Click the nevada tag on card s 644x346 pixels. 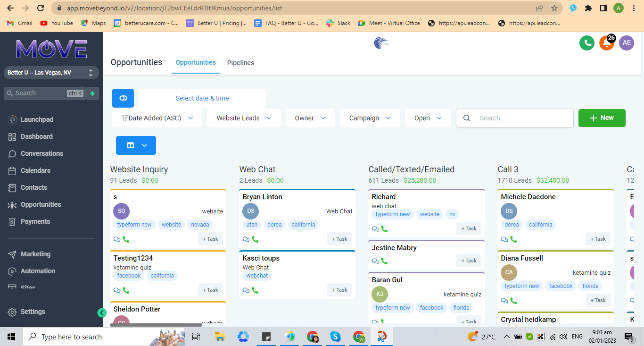tap(200, 225)
